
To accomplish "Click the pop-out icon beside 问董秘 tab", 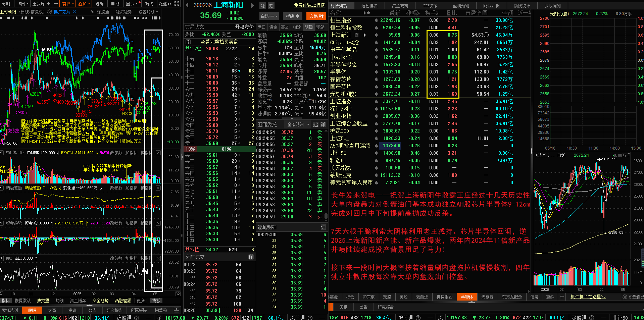I will click(177, 310).
